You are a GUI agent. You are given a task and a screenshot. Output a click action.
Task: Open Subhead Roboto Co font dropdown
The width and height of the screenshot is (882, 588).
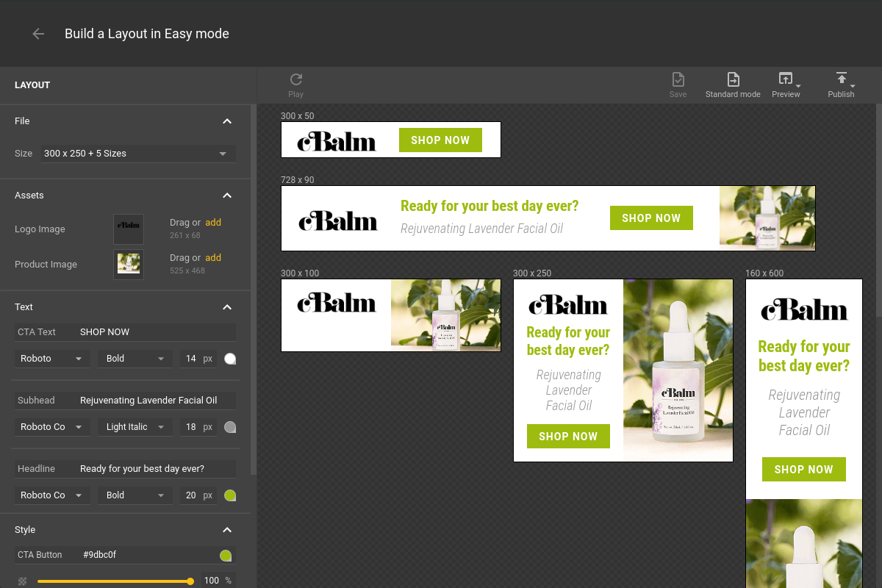(x=52, y=427)
